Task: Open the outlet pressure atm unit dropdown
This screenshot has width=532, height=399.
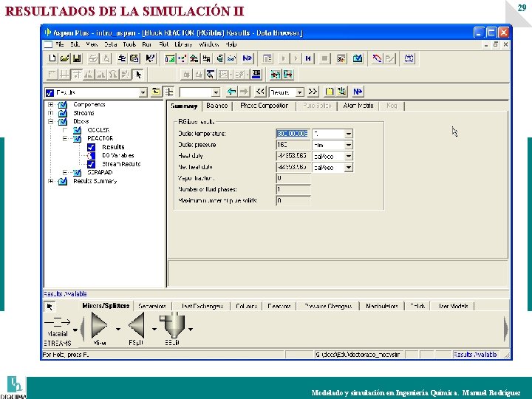Action: pyautogui.click(x=349, y=145)
